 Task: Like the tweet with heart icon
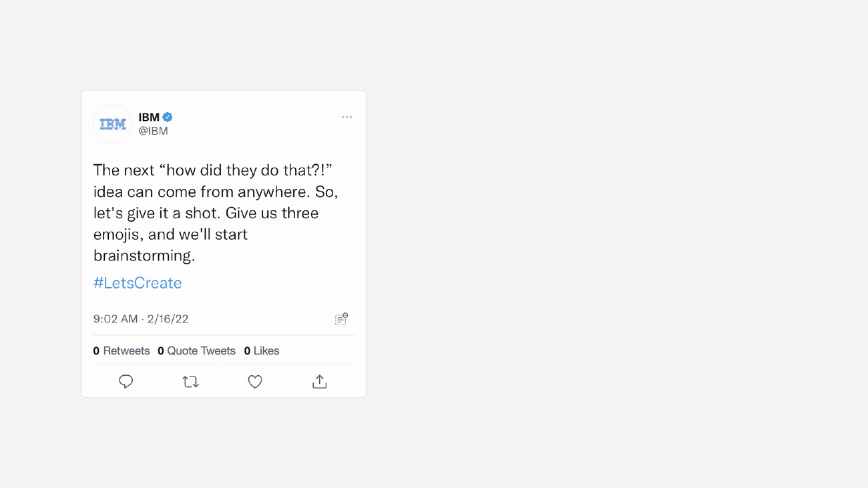[x=255, y=381]
